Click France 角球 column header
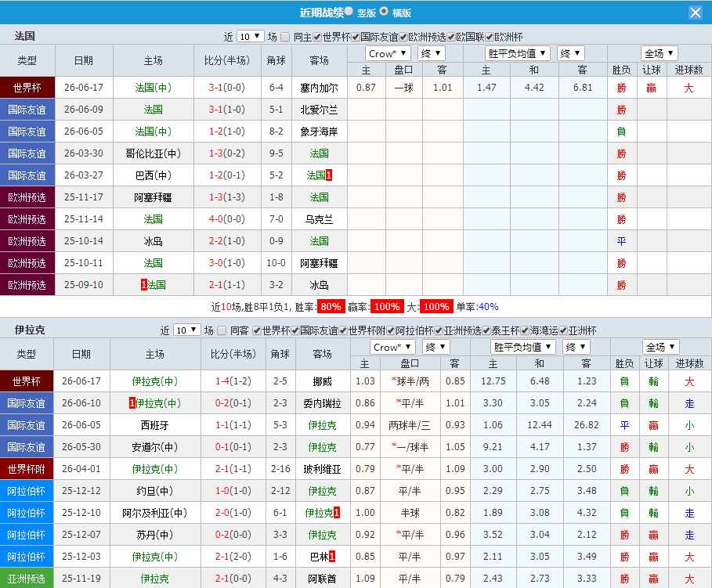The width and height of the screenshot is (712, 588). tap(276, 60)
